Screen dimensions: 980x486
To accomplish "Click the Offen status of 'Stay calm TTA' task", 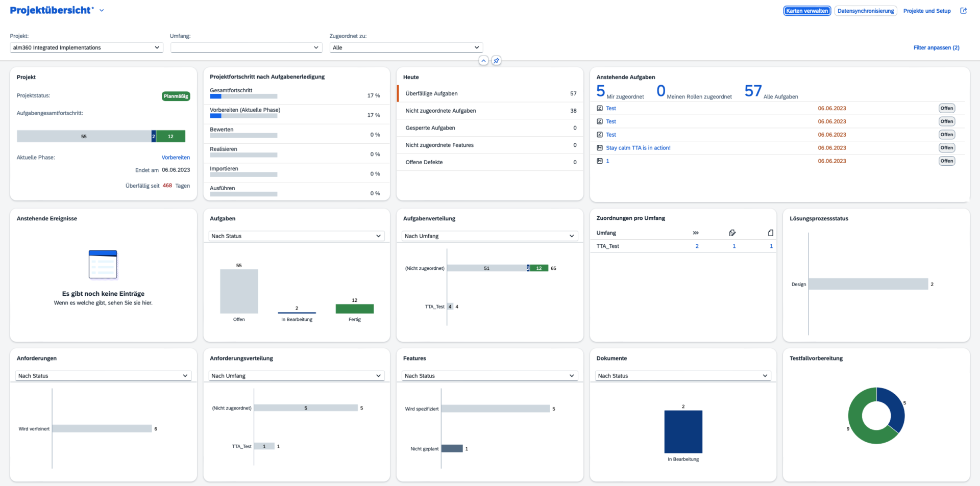I will 946,148.
